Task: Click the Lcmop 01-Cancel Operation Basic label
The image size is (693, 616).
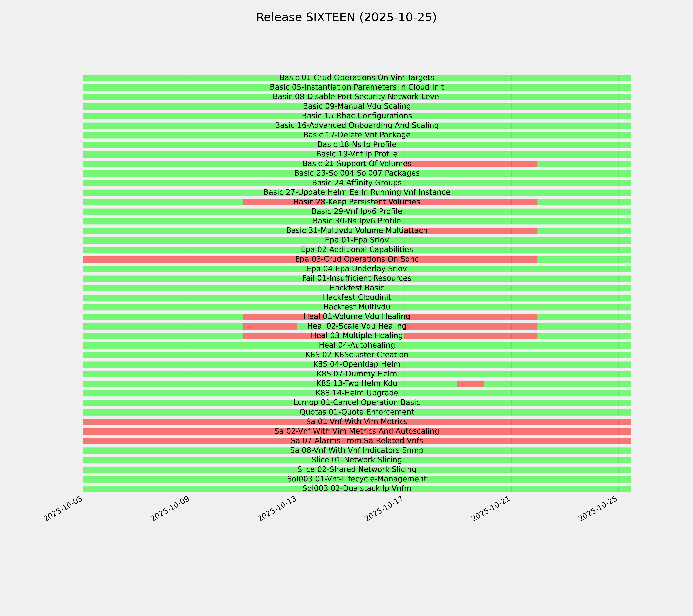Action: 357,403
